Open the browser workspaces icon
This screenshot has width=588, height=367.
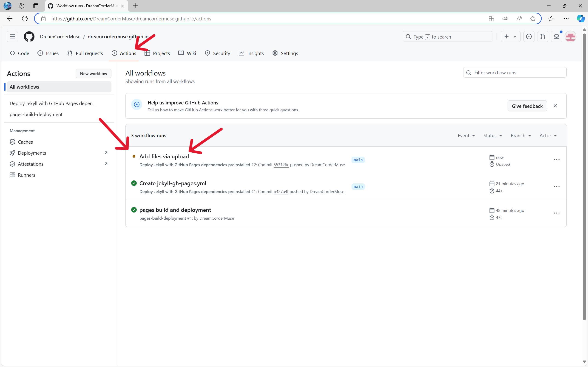pos(21,6)
